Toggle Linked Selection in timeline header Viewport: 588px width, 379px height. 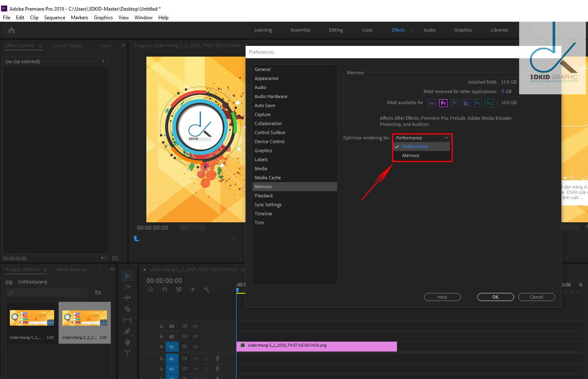[179, 290]
